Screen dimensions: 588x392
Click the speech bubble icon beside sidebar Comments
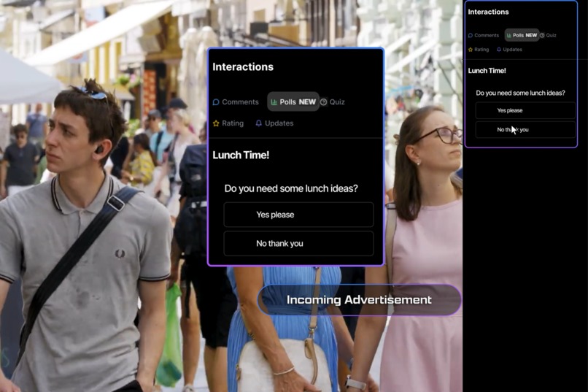(x=471, y=35)
